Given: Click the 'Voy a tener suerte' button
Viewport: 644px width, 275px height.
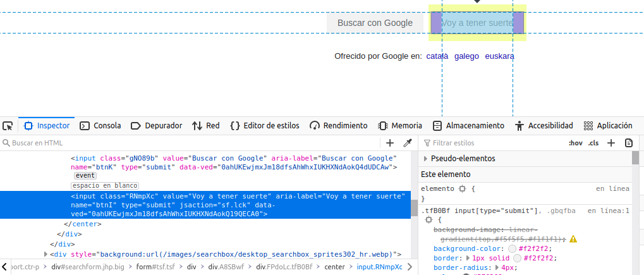Looking at the screenshot, I should pyautogui.click(x=477, y=23).
